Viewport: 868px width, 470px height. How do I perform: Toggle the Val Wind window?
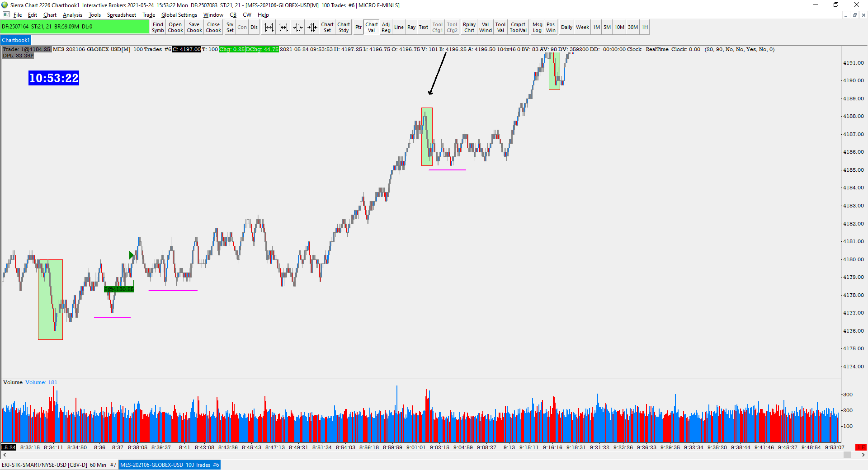click(486, 27)
